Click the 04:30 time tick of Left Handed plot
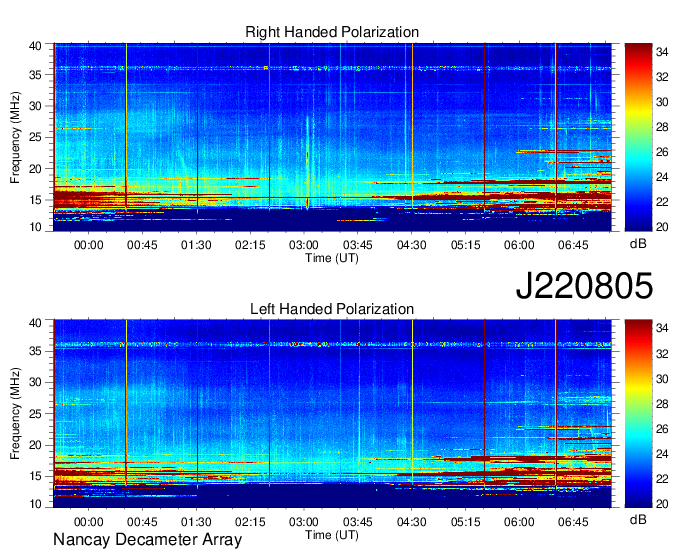The width and height of the screenshot is (680, 552). pos(412,522)
